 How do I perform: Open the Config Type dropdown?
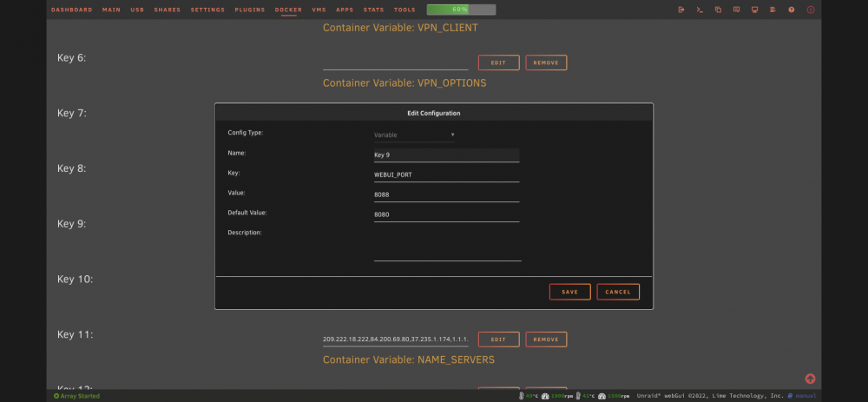(x=414, y=135)
